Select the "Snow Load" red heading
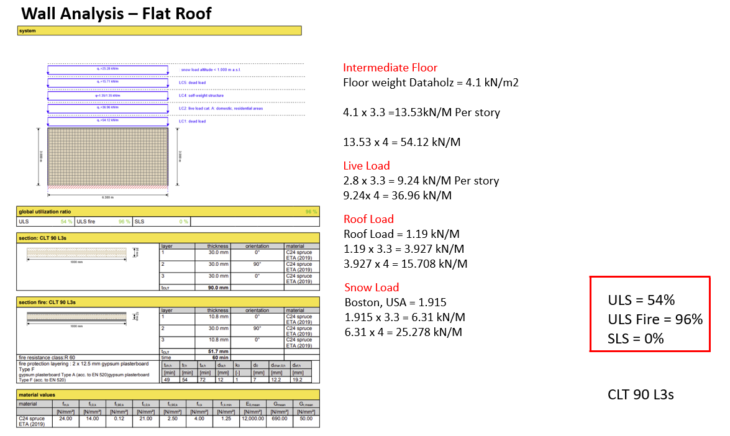 point(371,286)
